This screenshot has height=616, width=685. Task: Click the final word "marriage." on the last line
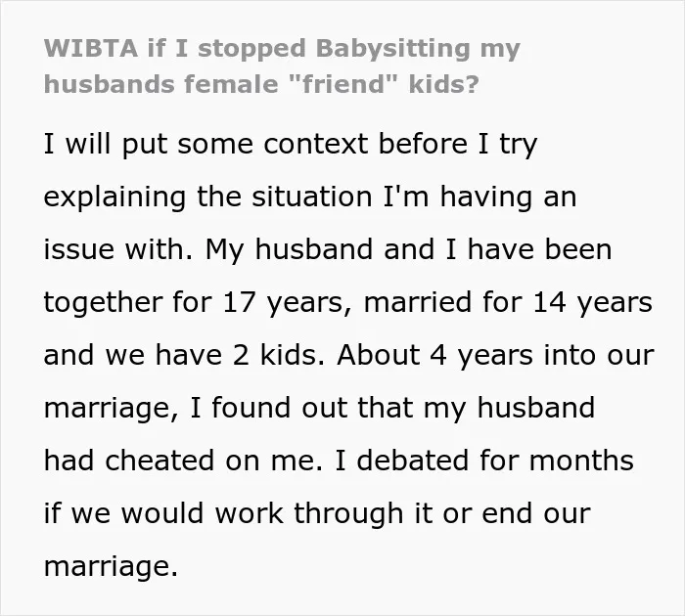point(111,567)
